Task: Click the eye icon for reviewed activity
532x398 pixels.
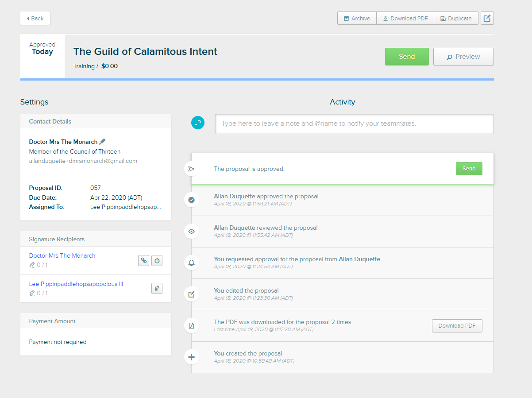Action: (x=191, y=232)
